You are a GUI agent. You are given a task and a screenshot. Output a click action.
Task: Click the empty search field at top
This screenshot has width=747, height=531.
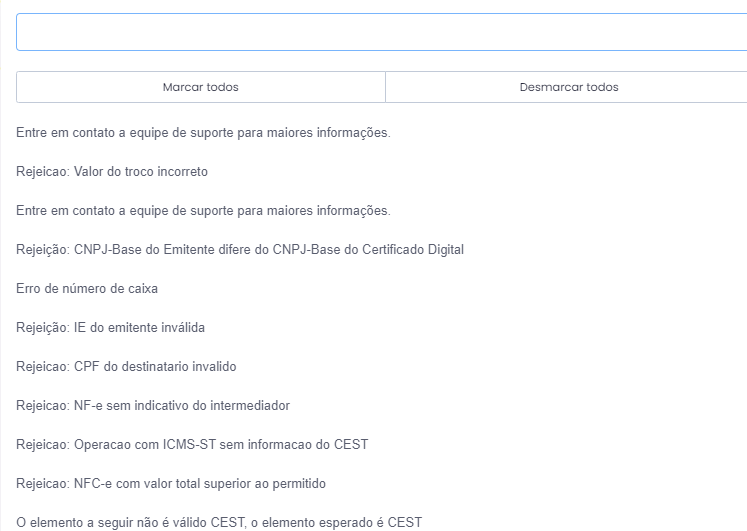click(x=381, y=32)
